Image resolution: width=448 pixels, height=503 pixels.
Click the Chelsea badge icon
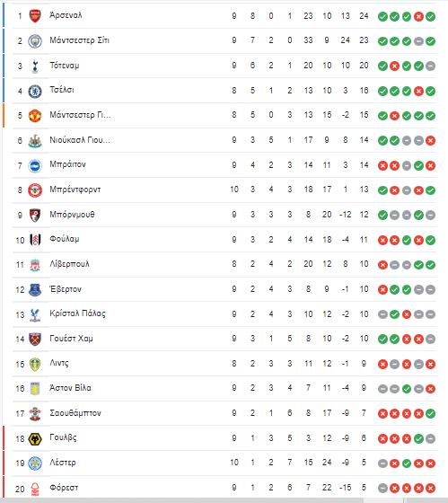click(x=35, y=91)
